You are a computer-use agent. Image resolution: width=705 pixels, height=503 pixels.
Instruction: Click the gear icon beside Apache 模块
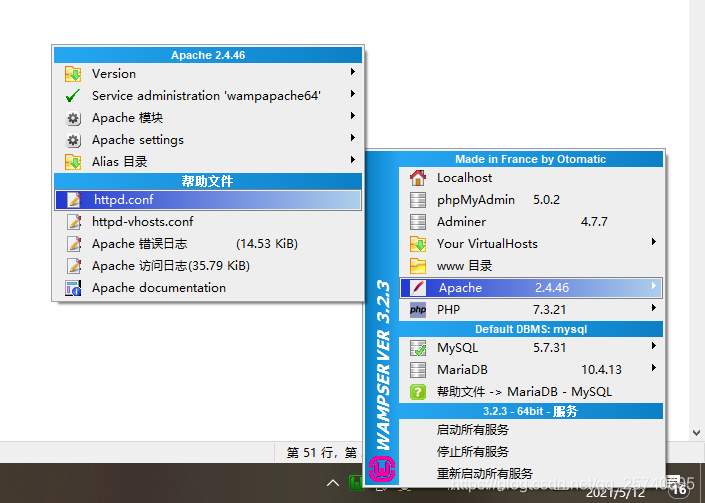[x=73, y=118]
